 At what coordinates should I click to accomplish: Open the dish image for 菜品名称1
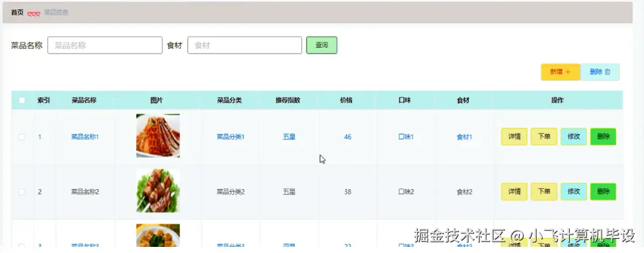(x=158, y=136)
